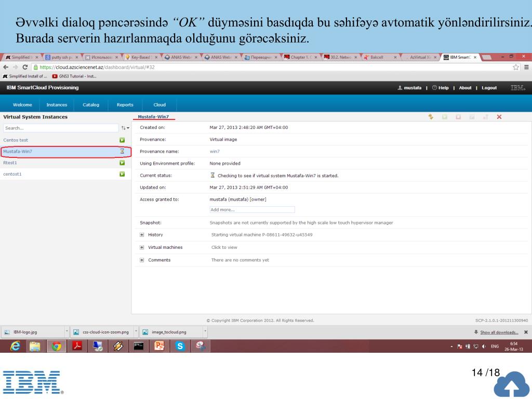Open the command prompt taskbar icon
This screenshot has width=532, height=399.
coord(138,346)
